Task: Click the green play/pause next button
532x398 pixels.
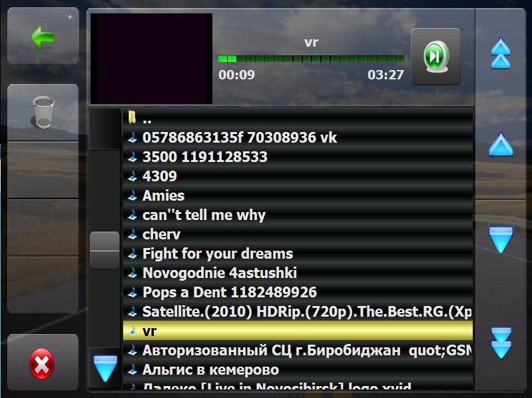Action: click(x=435, y=57)
